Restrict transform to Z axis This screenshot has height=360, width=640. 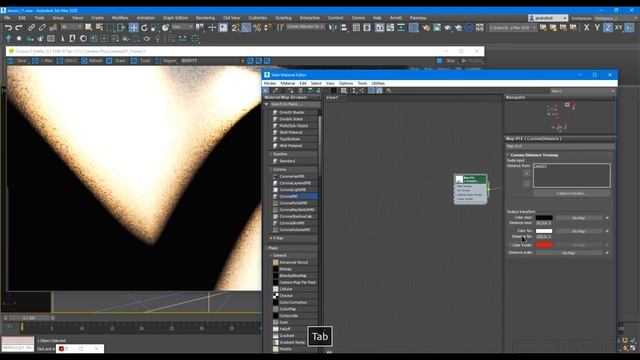click(x=608, y=28)
